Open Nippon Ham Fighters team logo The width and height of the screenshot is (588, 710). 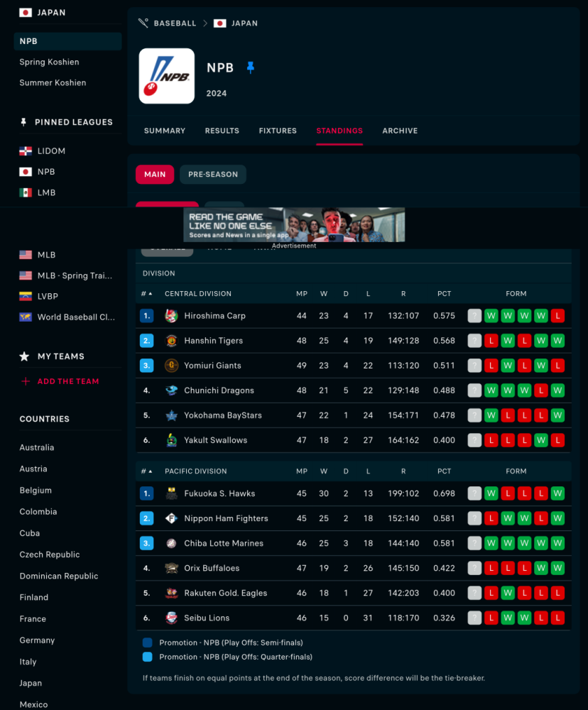click(171, 518)
